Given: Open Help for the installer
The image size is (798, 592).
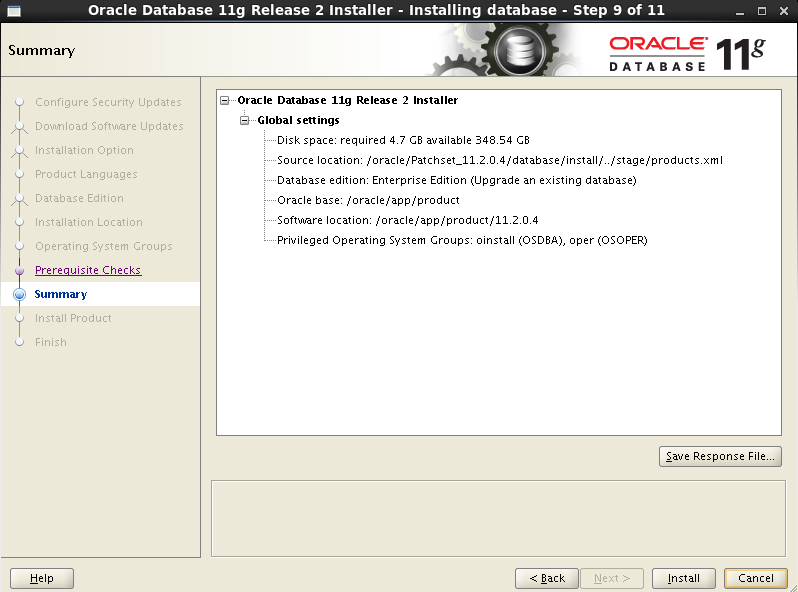Looking at the screenshot, I should click(42, 578).
